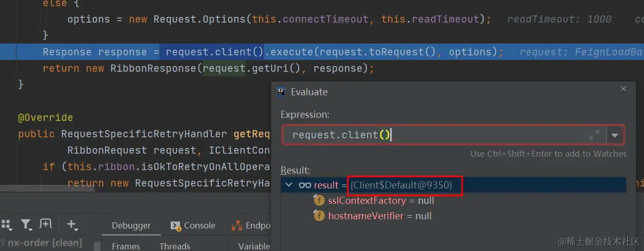The height and width of the screenshot is (251, 644).
Task: Select the Frames tab
Action: 126,246
